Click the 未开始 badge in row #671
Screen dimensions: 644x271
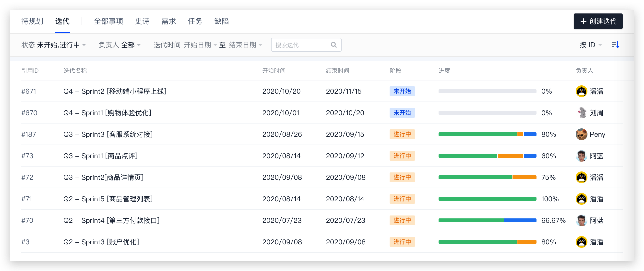(402, 91)
